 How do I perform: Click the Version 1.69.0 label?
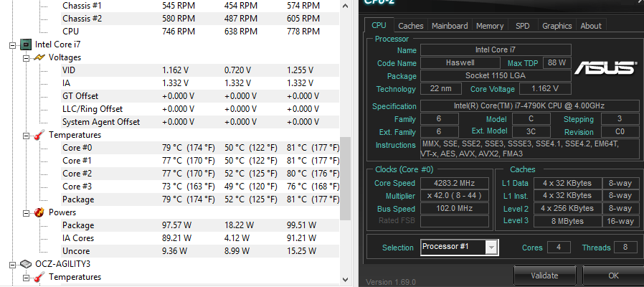[x=391, y=282]
